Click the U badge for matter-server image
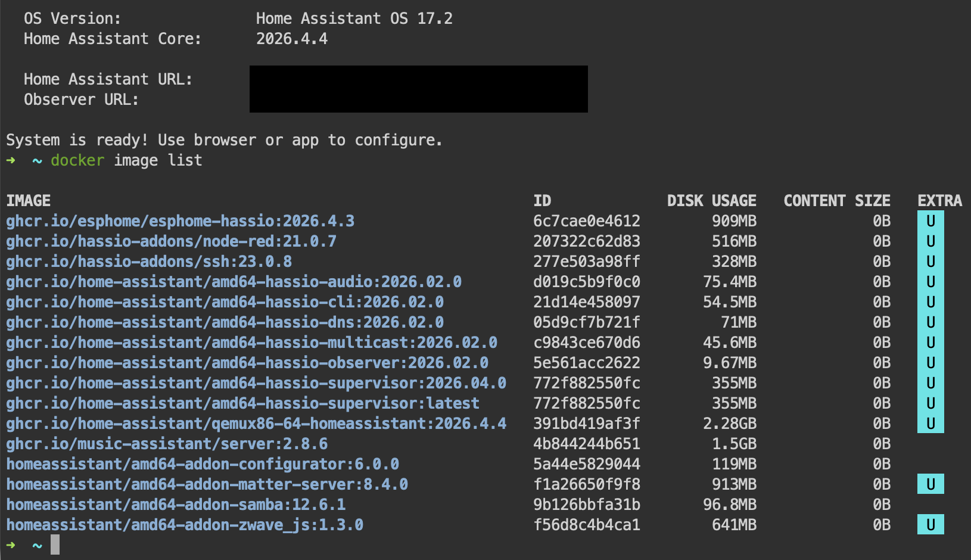The width and height of the screenshot is (971, 560). (x=930, y=484)
